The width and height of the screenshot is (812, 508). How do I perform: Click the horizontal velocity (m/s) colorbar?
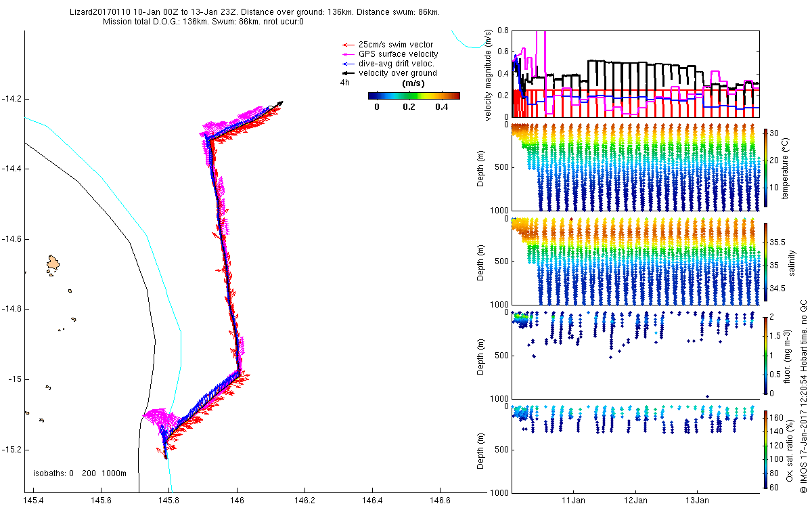point(413,96)
